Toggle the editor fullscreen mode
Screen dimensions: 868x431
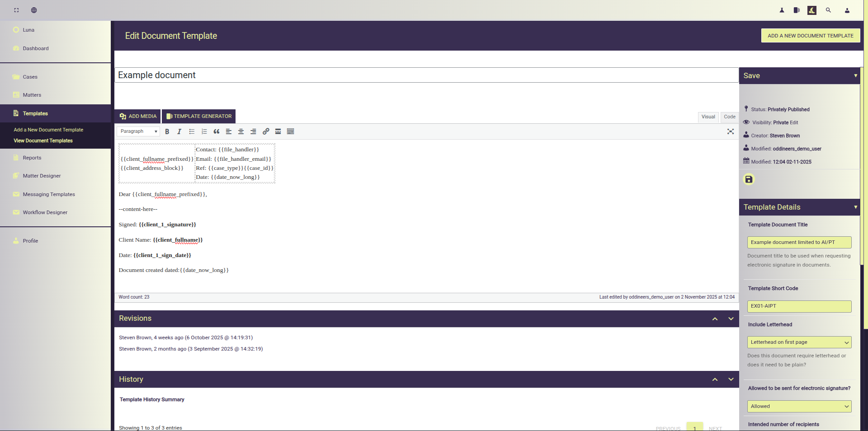[x=731, y=131]
